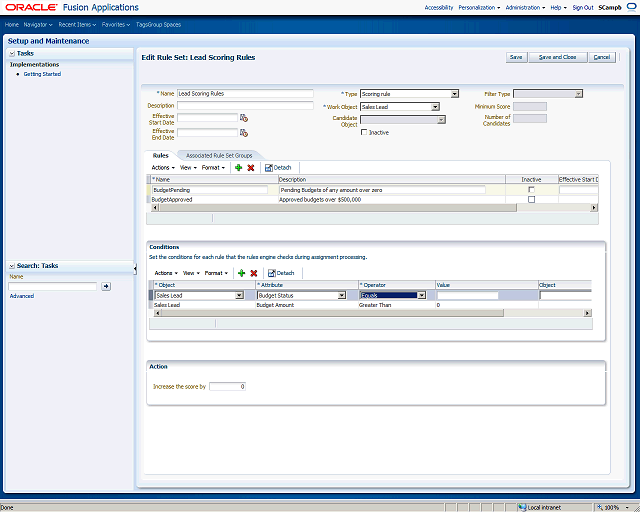Screen dimensions: 640x512
Task: Open condition Object dropdown showing Sales Lead
Action: coord(239,296)
